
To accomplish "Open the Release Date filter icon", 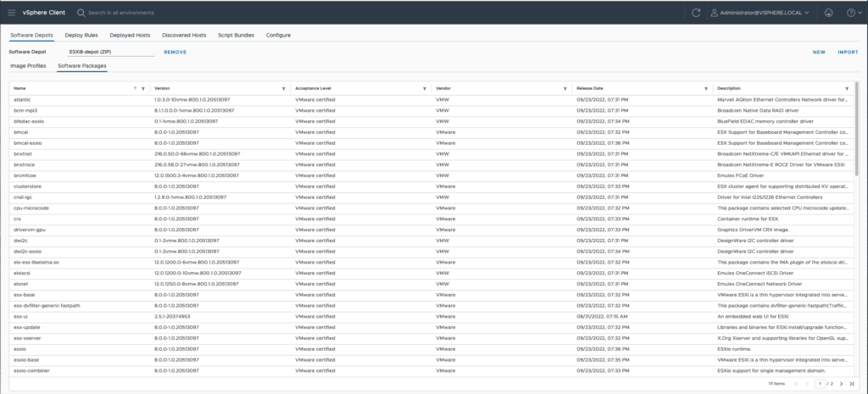I will click(x=705, y=88).
